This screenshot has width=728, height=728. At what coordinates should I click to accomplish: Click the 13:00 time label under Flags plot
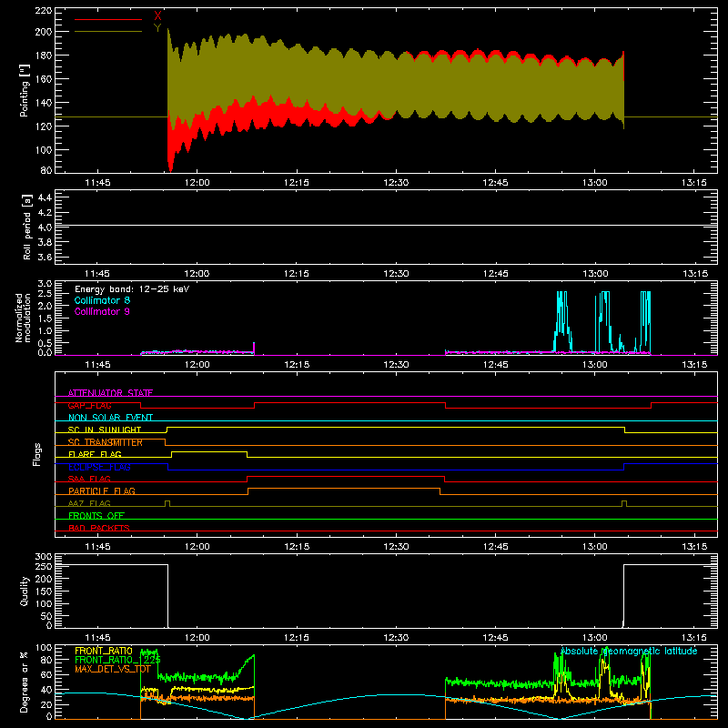tap(595, 547)
